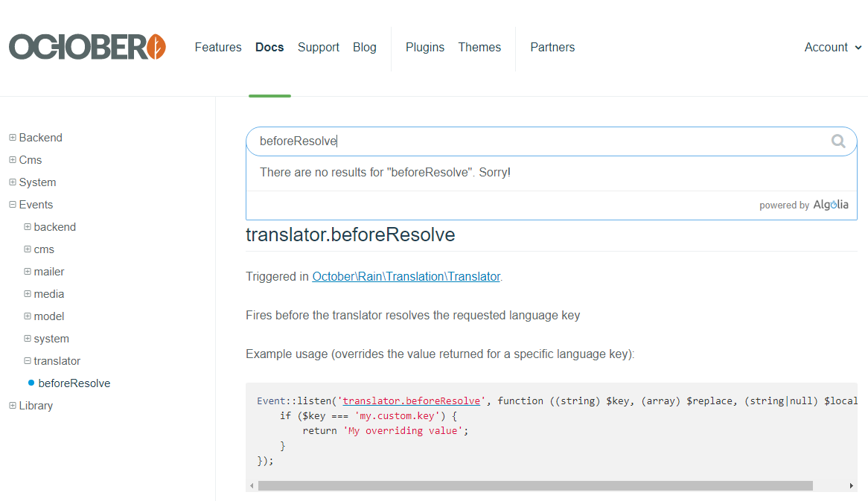The width and height of the screenshot is (868, 501).
Task: Collapse the Events section
Action: [x=11, y=204]
